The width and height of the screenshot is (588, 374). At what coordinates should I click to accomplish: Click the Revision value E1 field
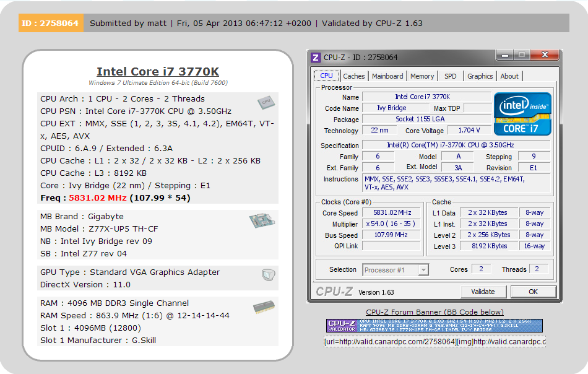click(534, 168)
